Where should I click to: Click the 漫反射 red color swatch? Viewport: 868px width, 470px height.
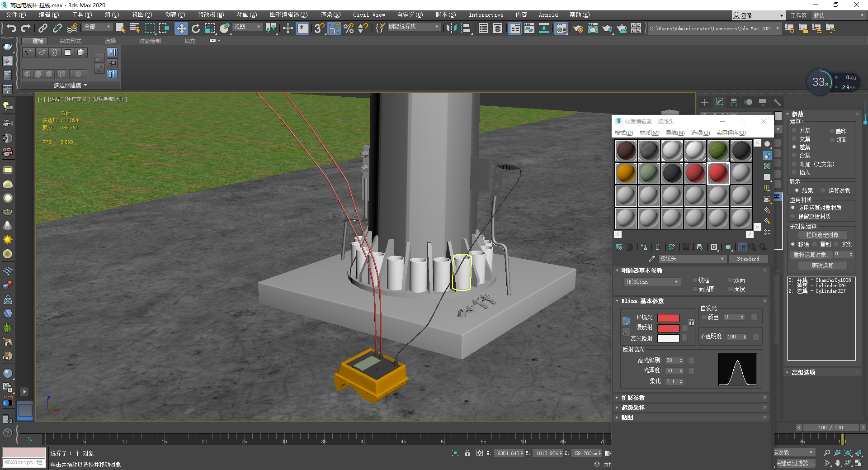click(x=668, y=328)
